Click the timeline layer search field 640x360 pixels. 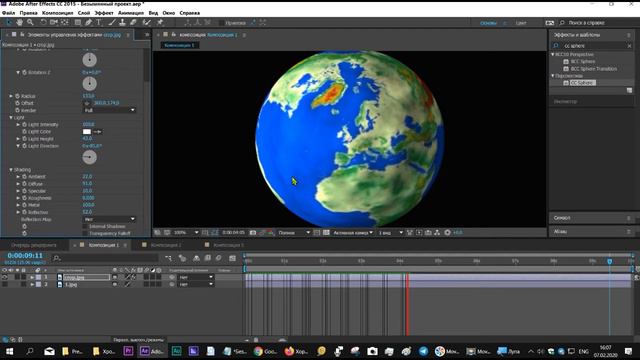coord(105,258)
